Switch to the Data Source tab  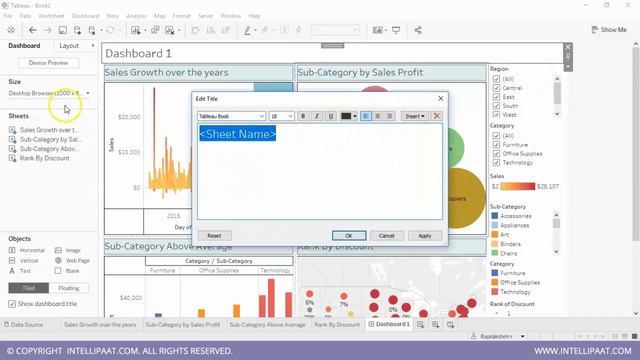[23, 324]
